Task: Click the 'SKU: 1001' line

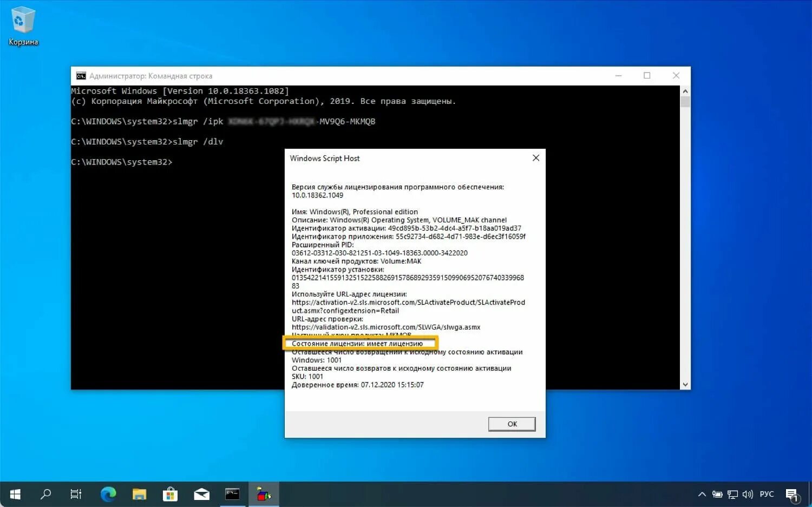Action: (x=307, y=377)
